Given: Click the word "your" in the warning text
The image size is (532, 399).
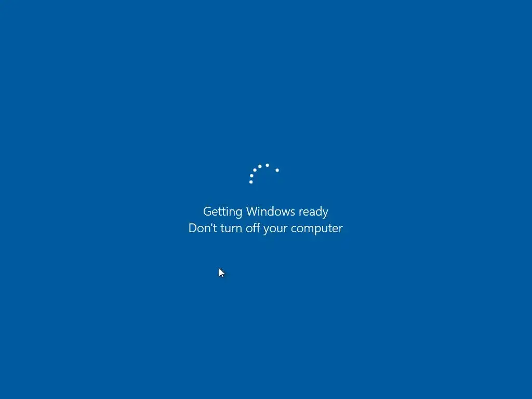Looking at the screenshot, I should point(275,229).
